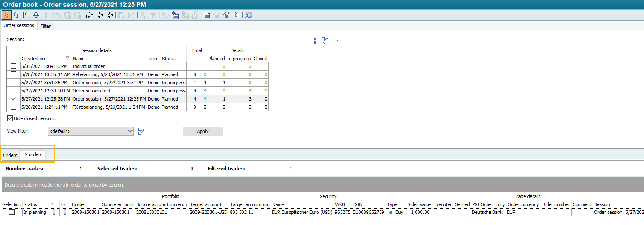Uncheck the Hide closed sessions checkbox
This screenshot has height=225, width=644.
(10, 118)
